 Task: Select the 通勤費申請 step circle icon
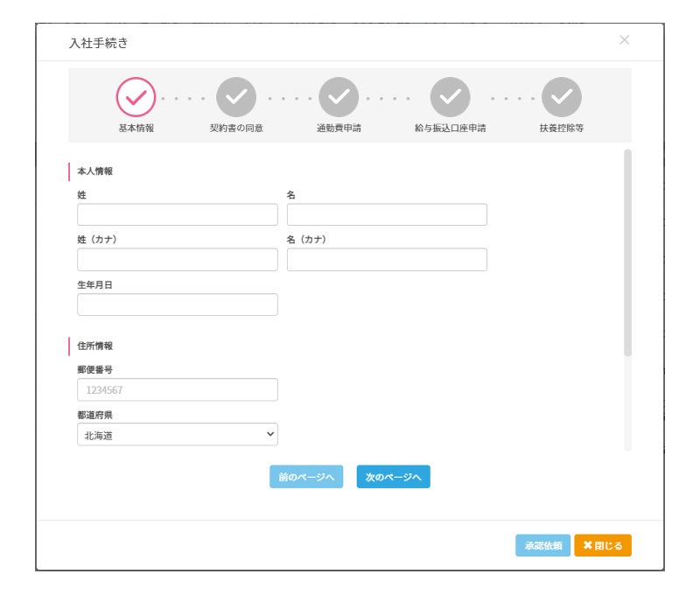pyautogui.click(x=339, y=98)
